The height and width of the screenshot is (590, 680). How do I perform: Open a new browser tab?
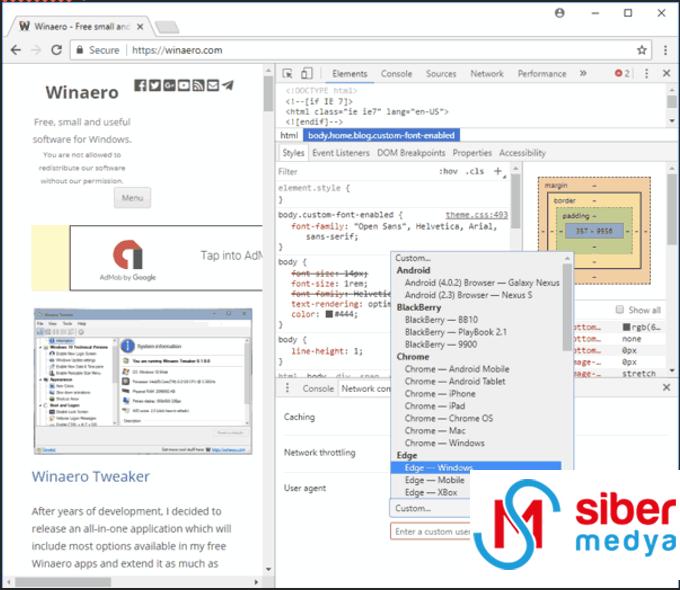(x=167, y=27)
